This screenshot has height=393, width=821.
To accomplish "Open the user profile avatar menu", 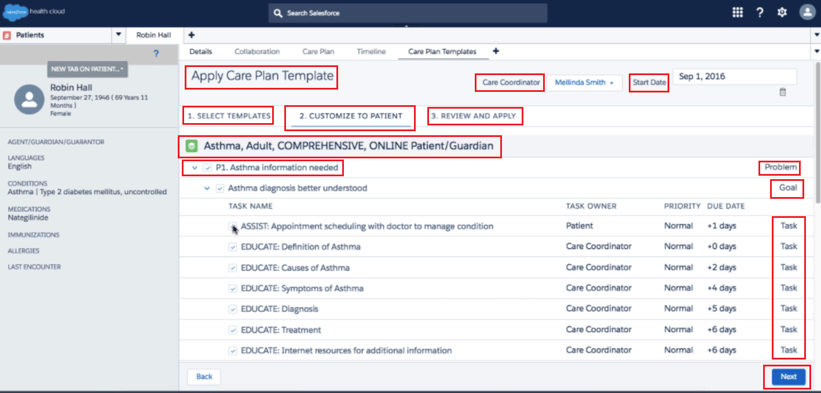I will click(x=807, y=13).
